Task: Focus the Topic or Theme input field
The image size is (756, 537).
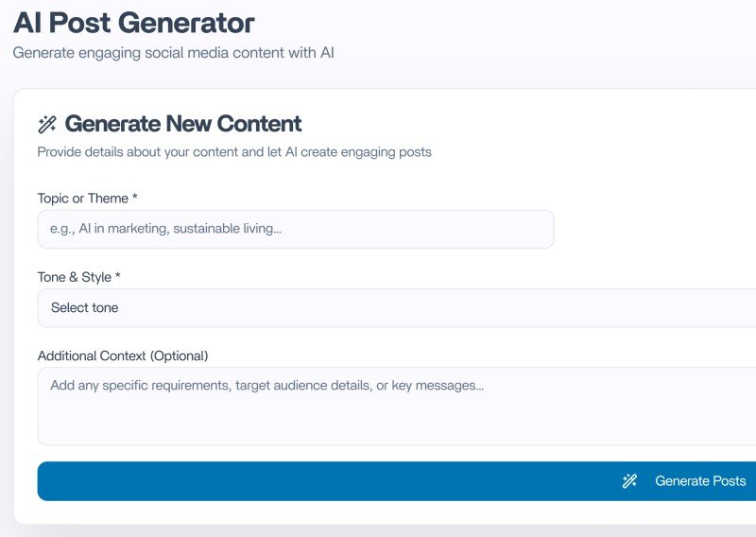Action: tap(296, 229)
